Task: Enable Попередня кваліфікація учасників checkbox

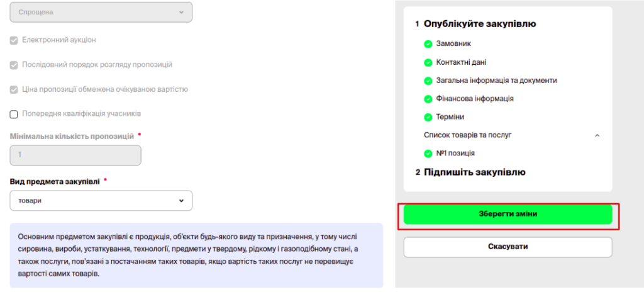Action: point(14,114)
